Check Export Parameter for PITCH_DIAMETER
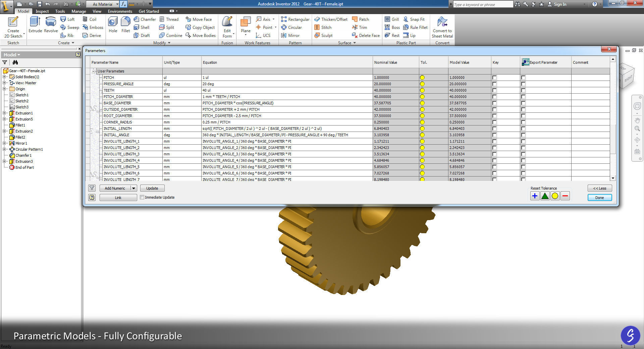Image resolution: width=644 pixels, height=349 pixels. click(523, 97)
